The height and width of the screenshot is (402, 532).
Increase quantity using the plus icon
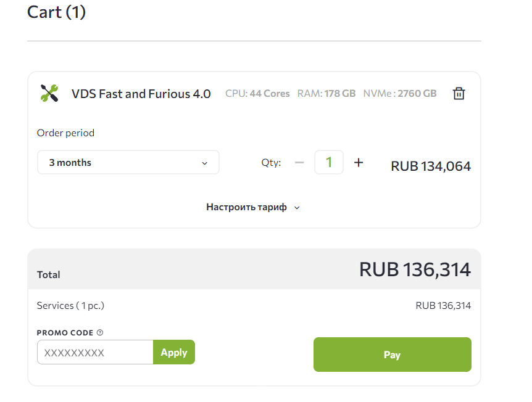(x=358, y=162)
